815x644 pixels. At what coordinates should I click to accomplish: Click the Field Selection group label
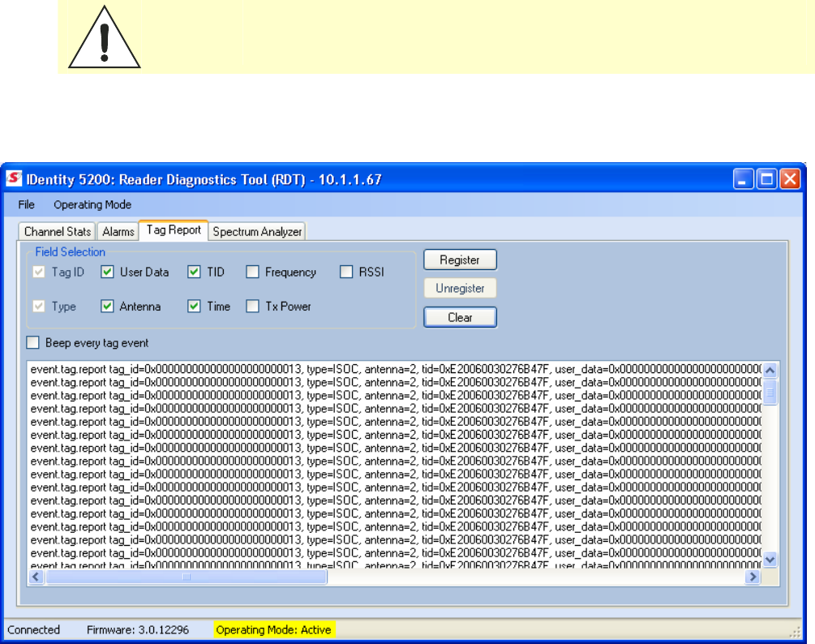71,252
